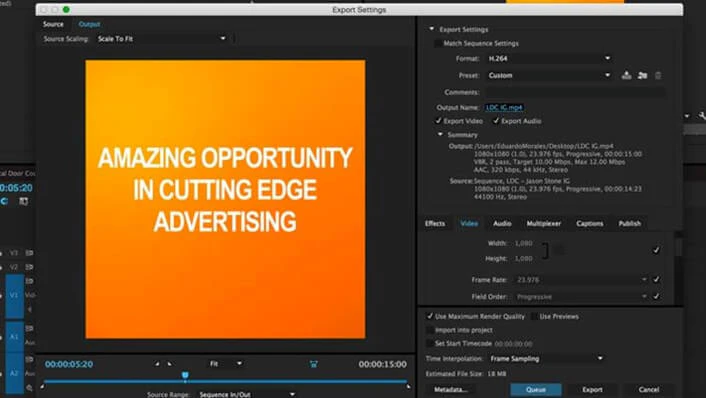Click the Set Out Point marker icon
The image size is (706, 398).
pos(169,364)
